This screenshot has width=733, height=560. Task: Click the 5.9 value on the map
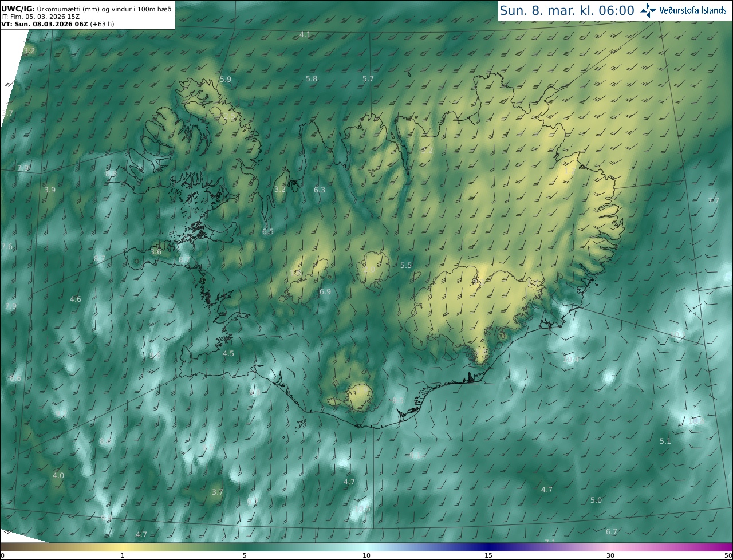point(226,79)
